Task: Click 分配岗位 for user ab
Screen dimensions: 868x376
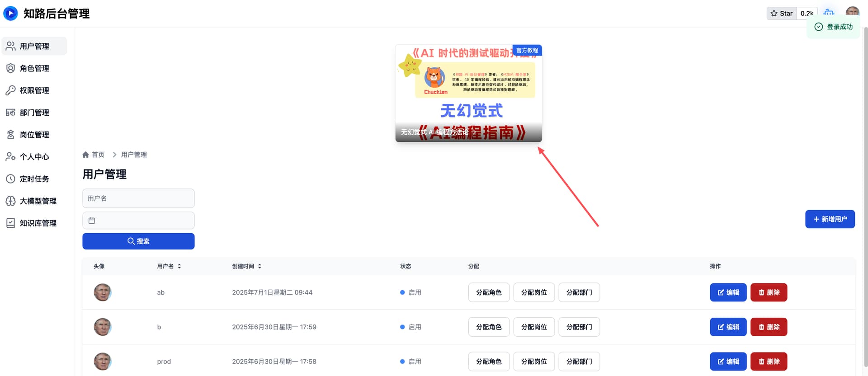Action: (534, 292)
